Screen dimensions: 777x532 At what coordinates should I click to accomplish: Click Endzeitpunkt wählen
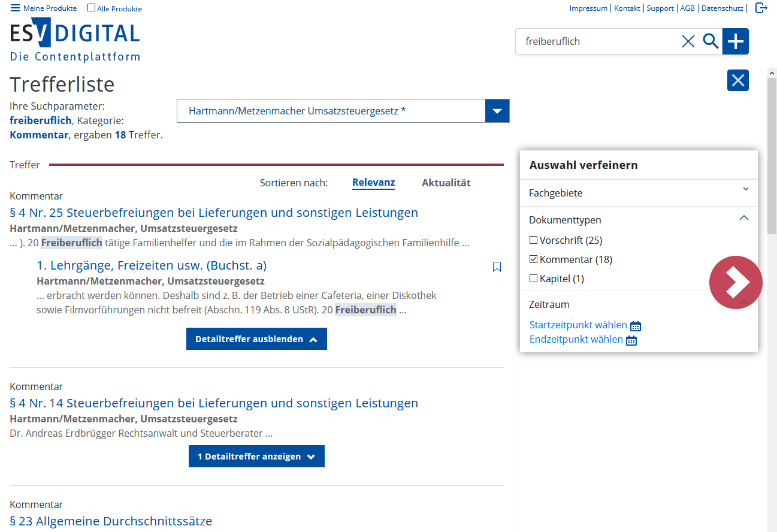tap(576, 339)
